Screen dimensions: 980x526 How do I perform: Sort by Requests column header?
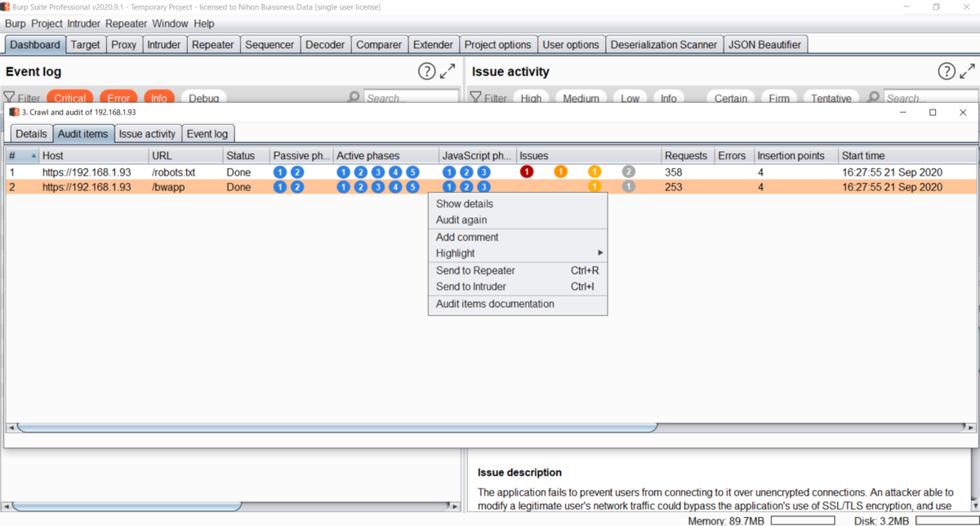pyautogui.click(x=687, y=155)
